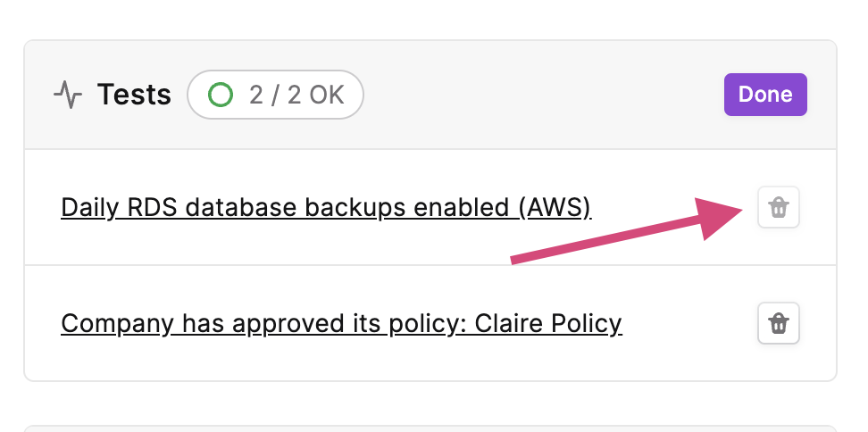Click the words "Claire Policy" in second link
868x432 pixels.
(x=548, y=324)
